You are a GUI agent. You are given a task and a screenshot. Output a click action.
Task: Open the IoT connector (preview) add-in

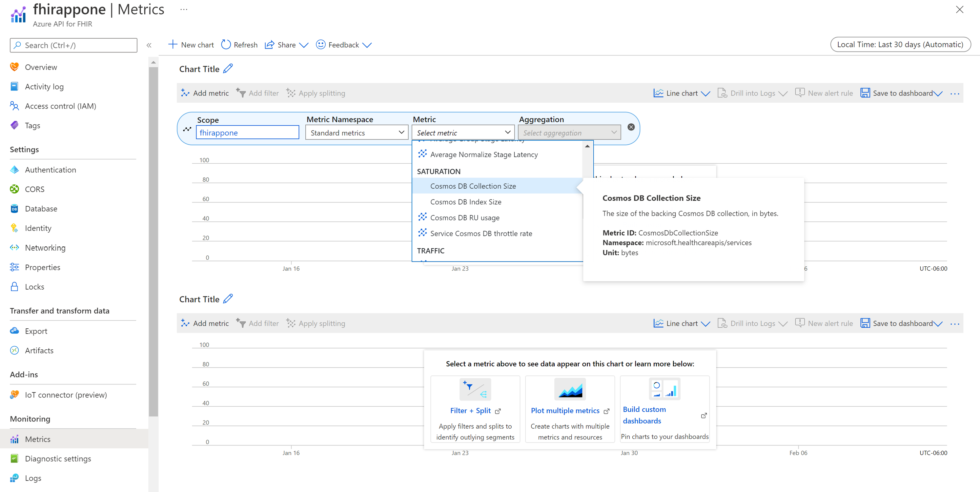click(66, 395)
